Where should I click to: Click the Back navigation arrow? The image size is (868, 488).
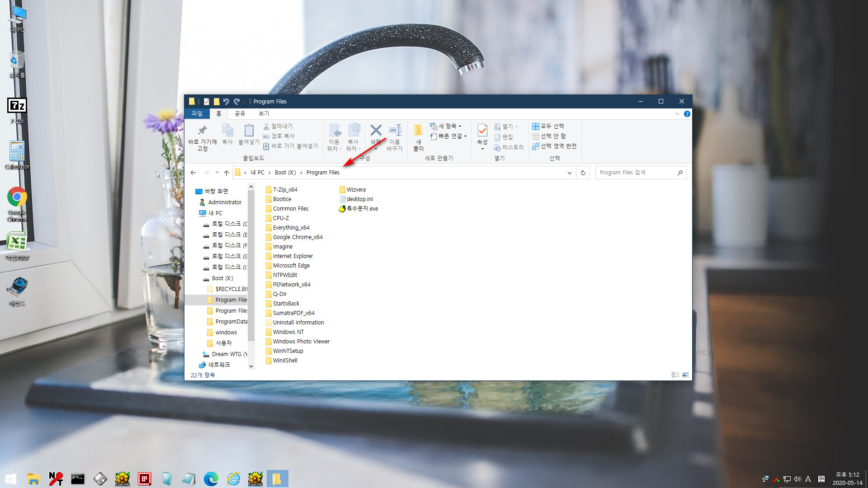point(193,173)
